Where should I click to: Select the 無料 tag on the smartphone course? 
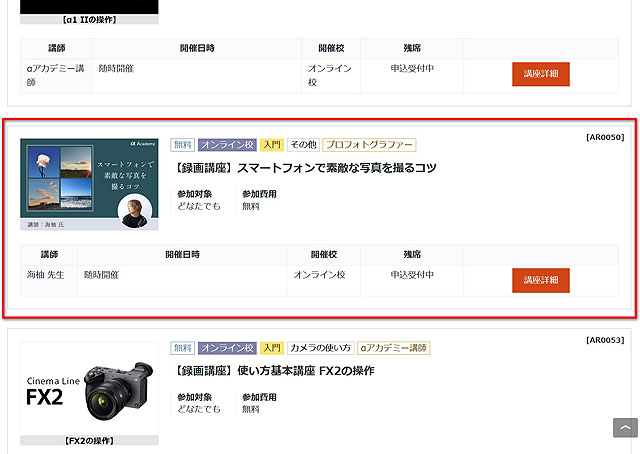point(182,145)
